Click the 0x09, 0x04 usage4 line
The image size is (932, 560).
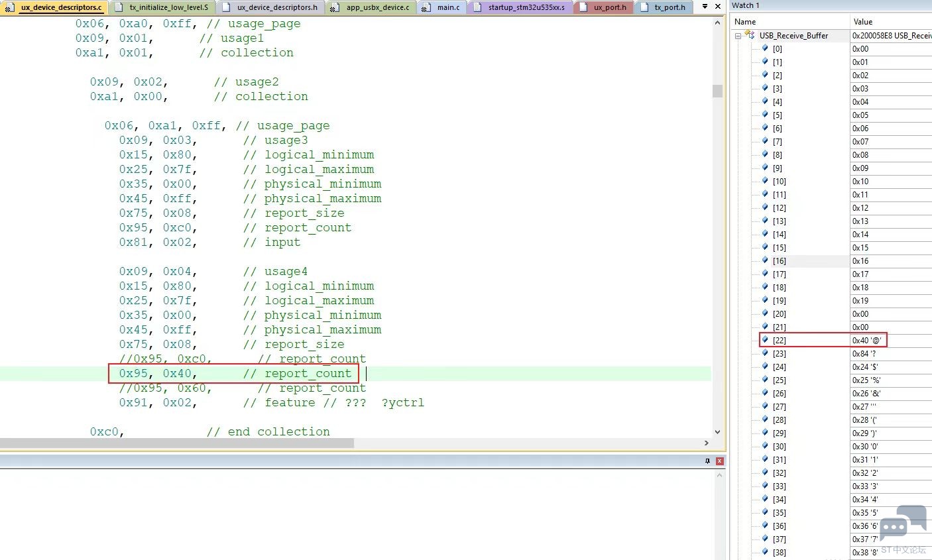coord(213,272)
